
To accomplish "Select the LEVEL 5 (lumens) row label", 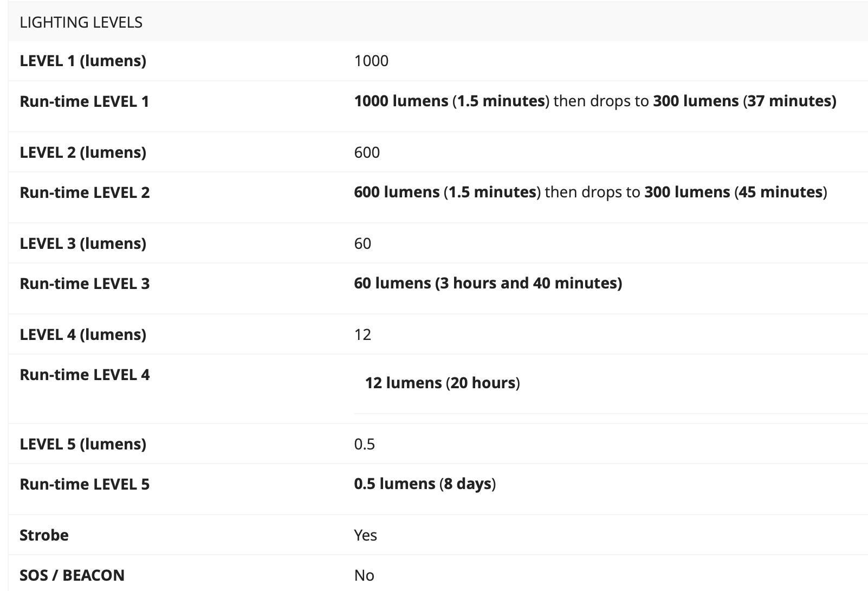I will [83, 444].
